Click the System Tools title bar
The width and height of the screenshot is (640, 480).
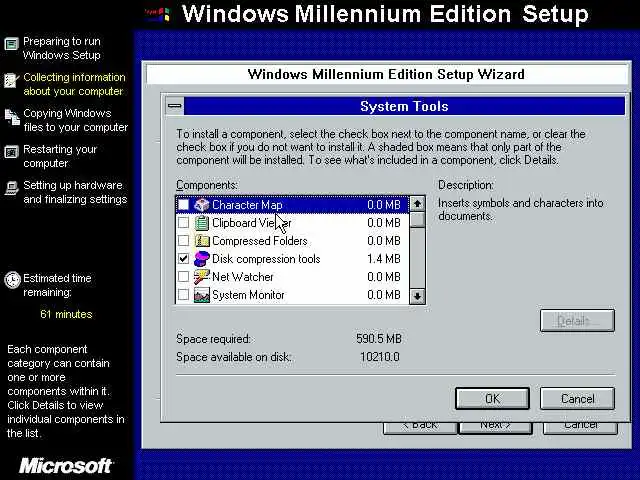click(x=404, y=106)
